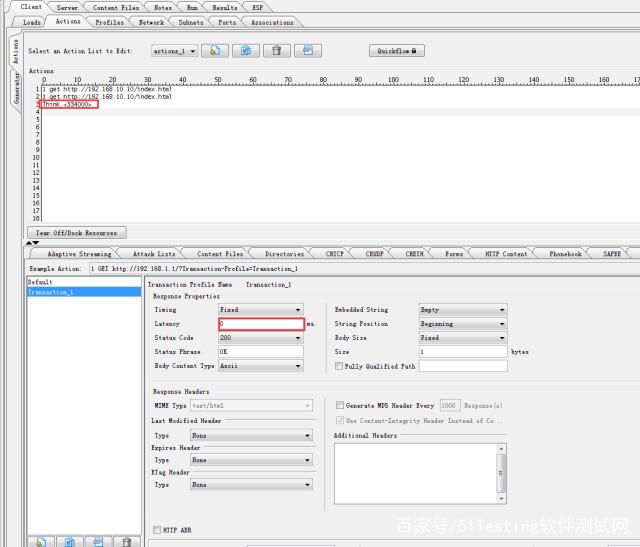Open the Adaptive Streaming resource tab
The height and width of the screenshot is (547, 640).
coord(79,254)
